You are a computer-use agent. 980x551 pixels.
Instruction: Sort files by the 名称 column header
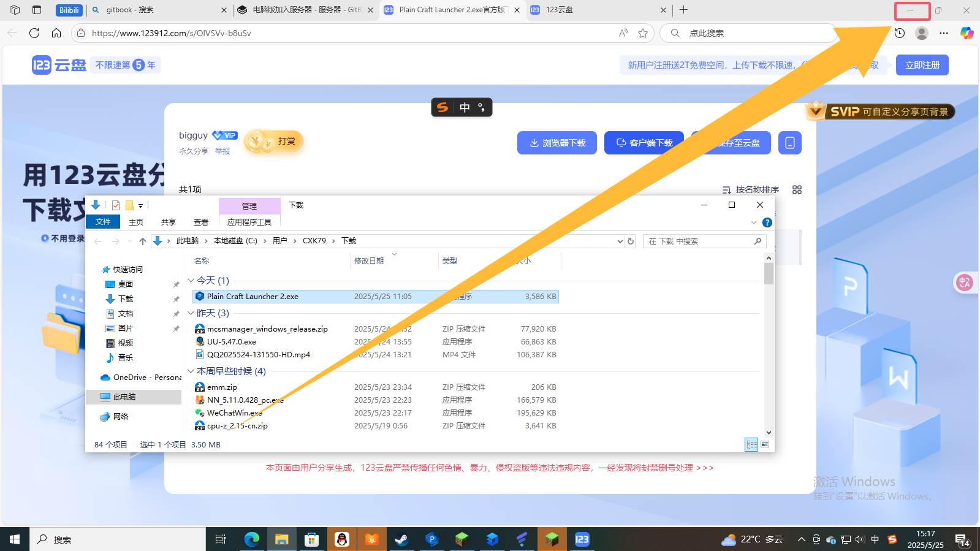[202, 261]
